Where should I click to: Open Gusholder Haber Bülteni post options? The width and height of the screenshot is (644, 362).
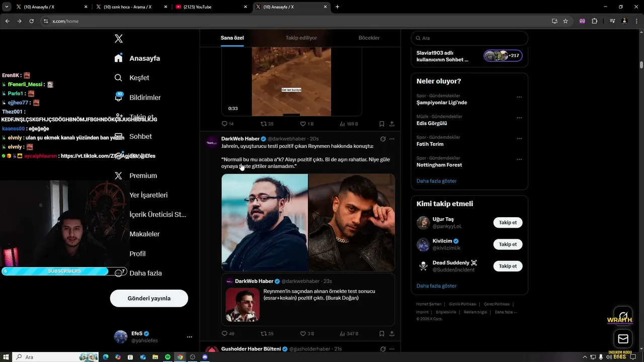(392, 349)
